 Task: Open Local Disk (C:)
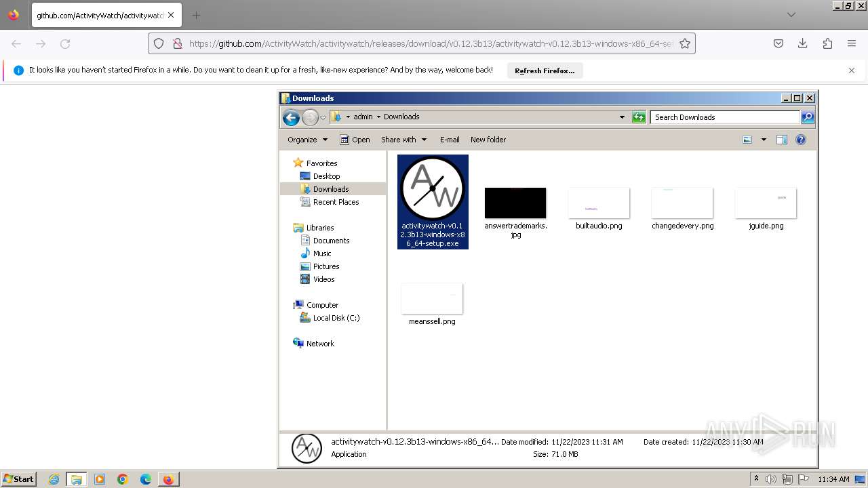click(330, 318)
